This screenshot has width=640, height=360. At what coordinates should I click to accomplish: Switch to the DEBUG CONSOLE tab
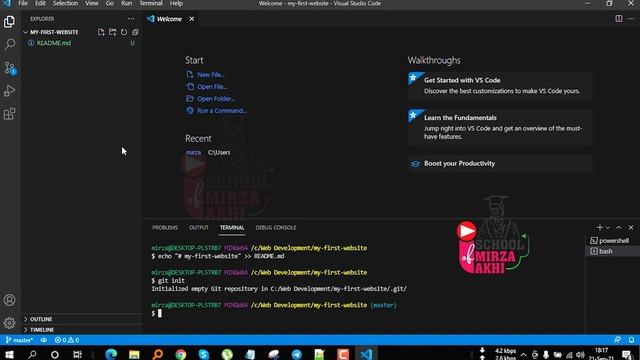point(276,227)
